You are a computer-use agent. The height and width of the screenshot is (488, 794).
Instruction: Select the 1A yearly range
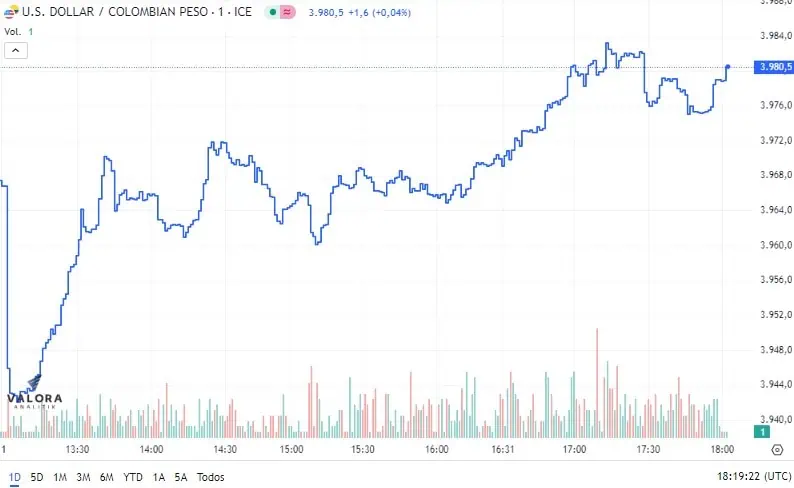coord(159,477)
